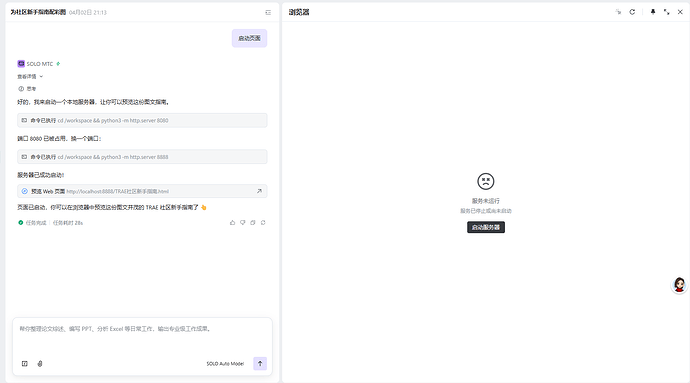The height and width of the screenshot is (383, 690).
Task: Click the SOLO MTC label
Action: (40, 64)
